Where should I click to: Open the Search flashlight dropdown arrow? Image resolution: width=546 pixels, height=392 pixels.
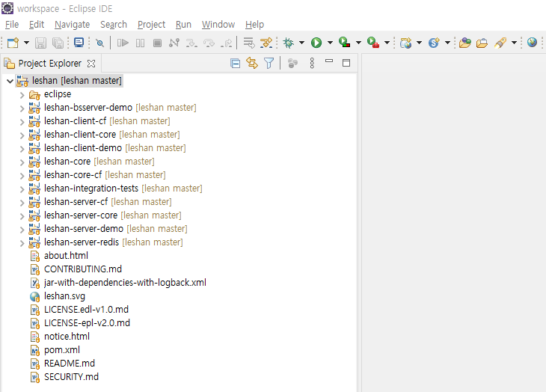pos(514,43)
